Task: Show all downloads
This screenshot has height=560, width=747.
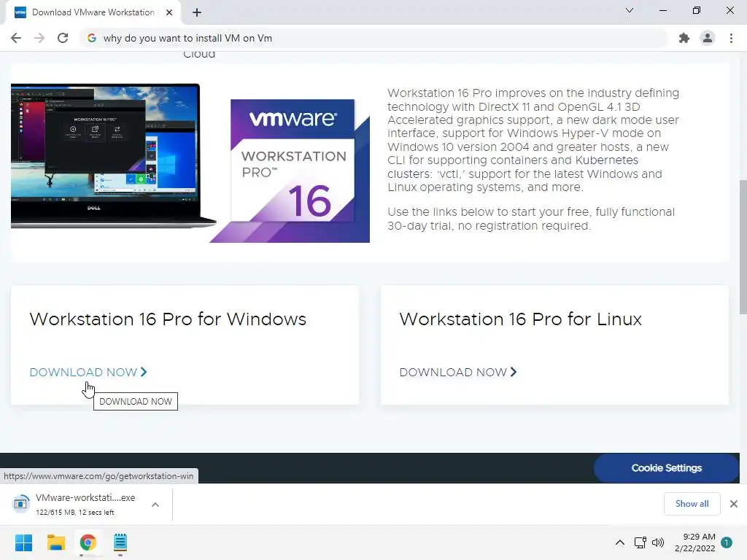Action: coord(692,504)
